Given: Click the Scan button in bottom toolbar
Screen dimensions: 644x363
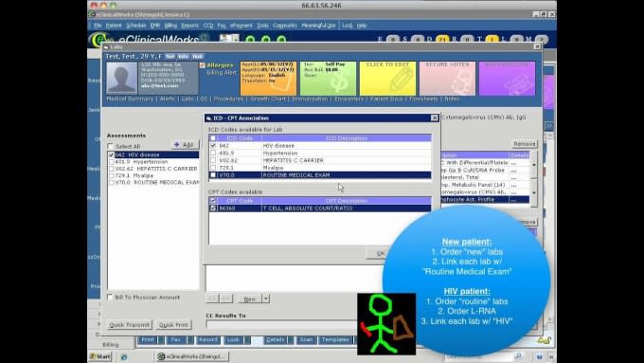Looking at the screenshot, I should pos(306,340).
